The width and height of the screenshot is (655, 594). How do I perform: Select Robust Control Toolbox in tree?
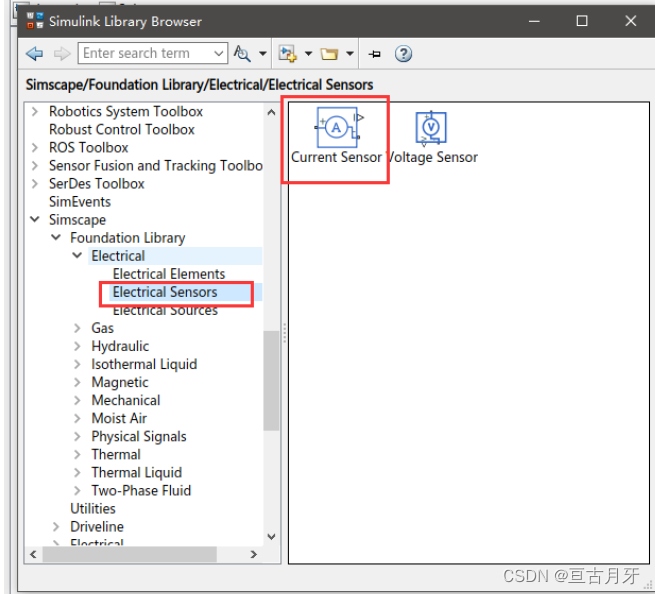click(122, 129)
